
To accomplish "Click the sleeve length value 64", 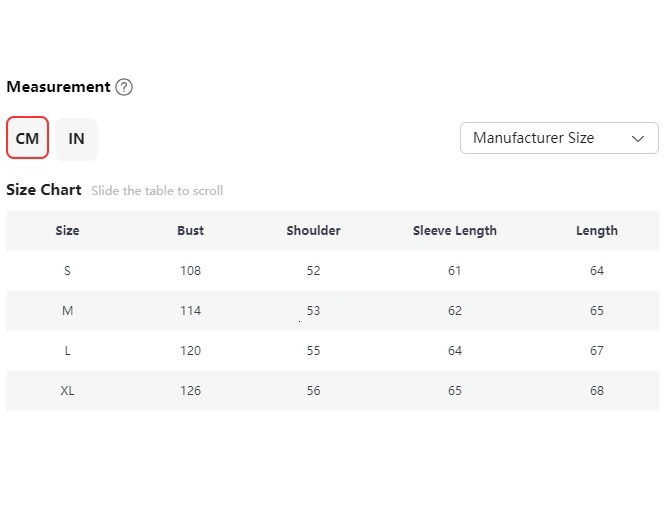I will 455,351.
